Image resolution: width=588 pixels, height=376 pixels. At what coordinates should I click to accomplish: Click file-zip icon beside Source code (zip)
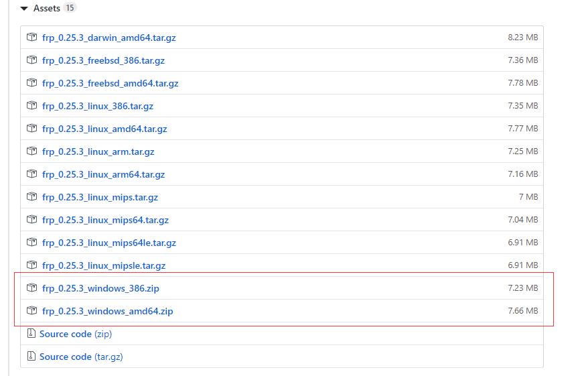click(31, 334)
